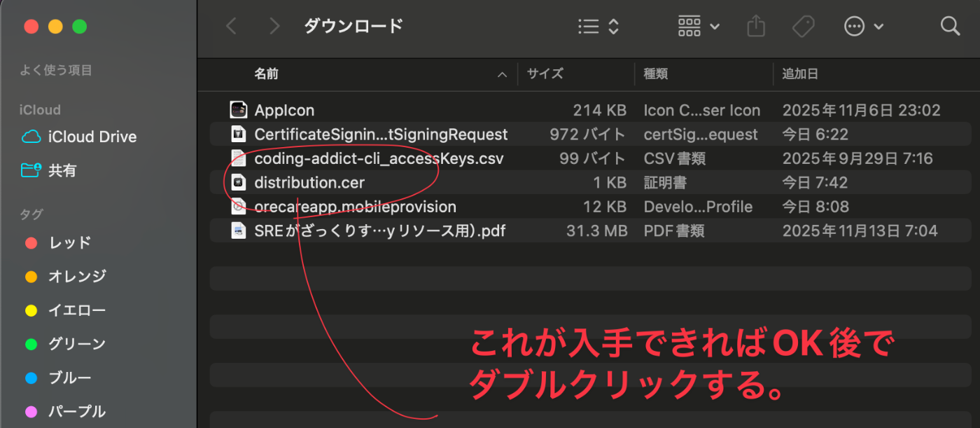Screen dimensions: 980x428
Task: Filter by オレンジ tag label
Action: click(77, 277)
